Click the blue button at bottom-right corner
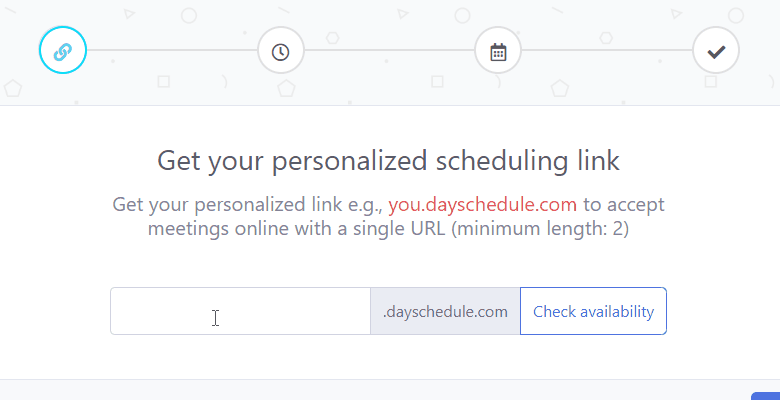This screenshot has height=400, width=780. point(766,396)
